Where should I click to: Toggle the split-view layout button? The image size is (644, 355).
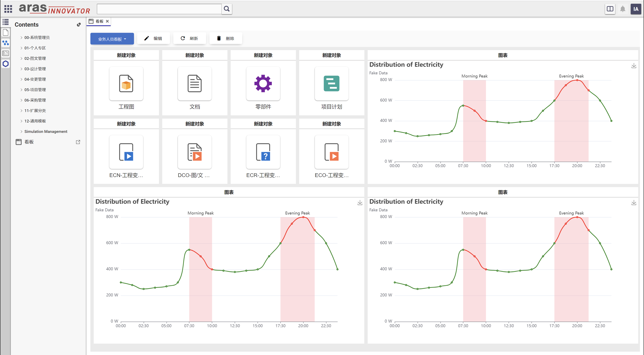[610, 9]
